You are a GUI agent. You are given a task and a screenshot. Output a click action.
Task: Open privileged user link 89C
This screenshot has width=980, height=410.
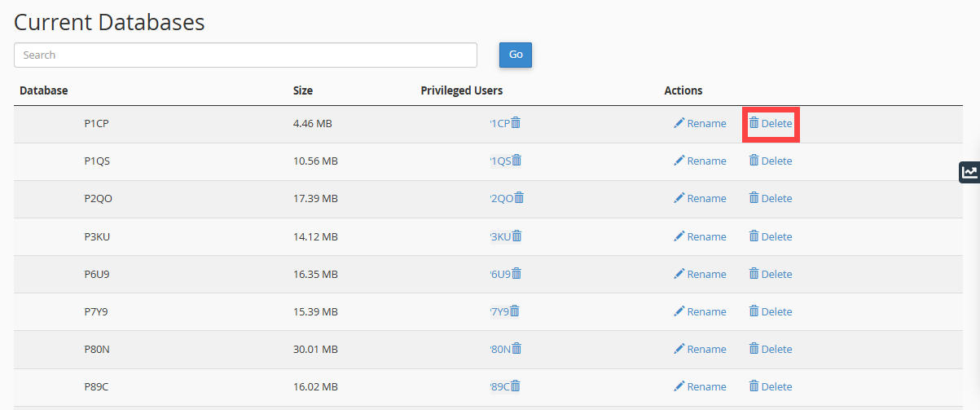499,387
